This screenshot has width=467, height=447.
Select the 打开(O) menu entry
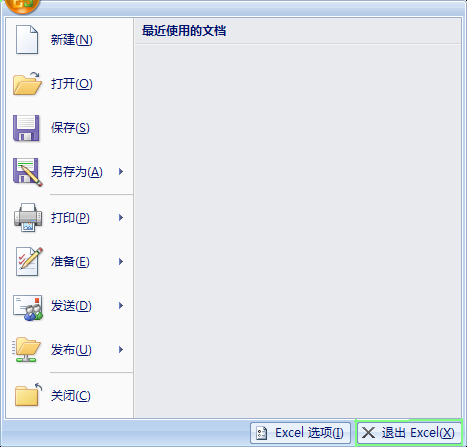tap(69, 83)
